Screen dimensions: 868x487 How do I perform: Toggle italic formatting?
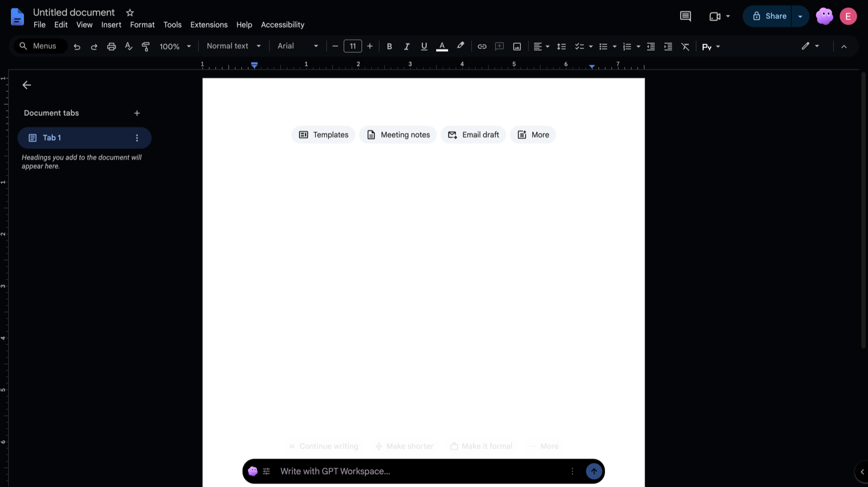407,47
